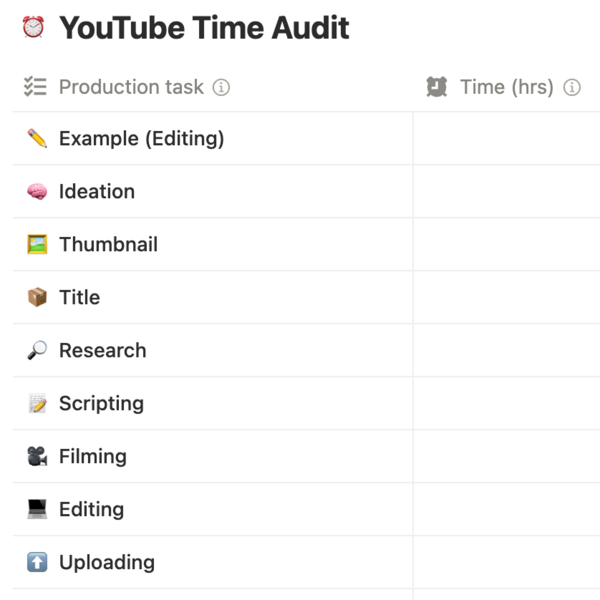Image resolution: width=600 pixels, height=600 pixels.
Task: Click the alarm clock page icon
Action: click(x=33, y=27)
